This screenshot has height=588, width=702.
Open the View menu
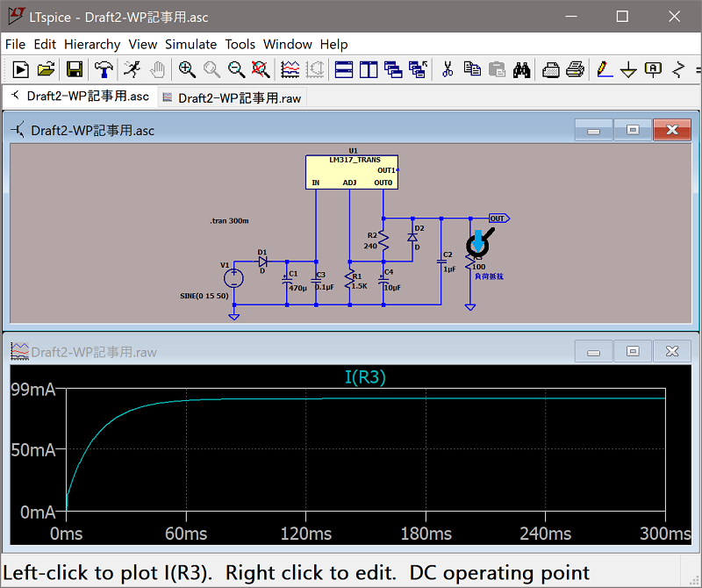click(x=143, y=45)
